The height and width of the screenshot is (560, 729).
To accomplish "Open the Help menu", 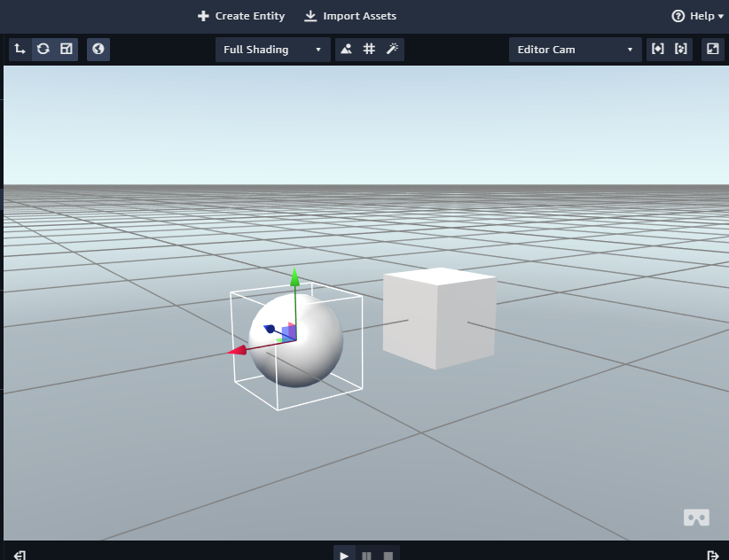I will 697,16.
